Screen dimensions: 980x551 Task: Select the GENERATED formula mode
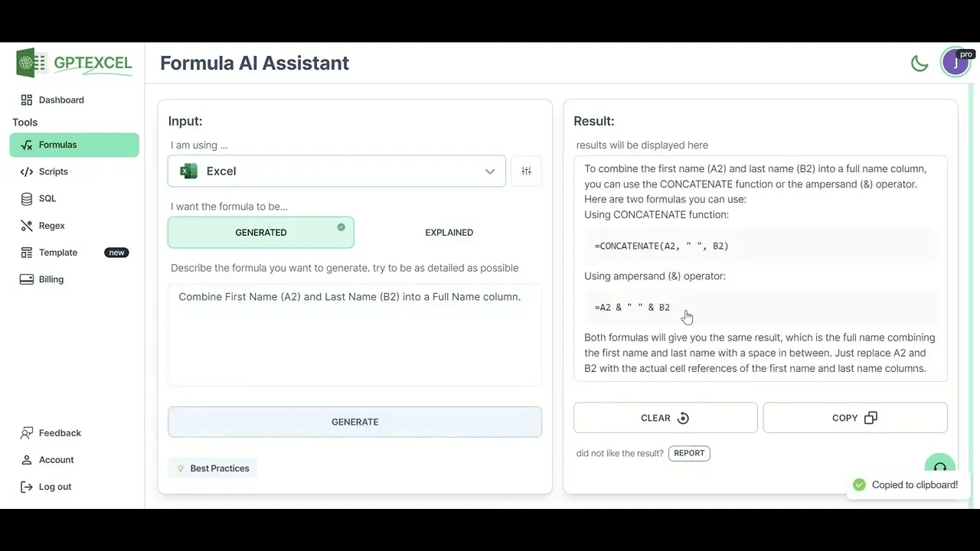tap(261, 233)
